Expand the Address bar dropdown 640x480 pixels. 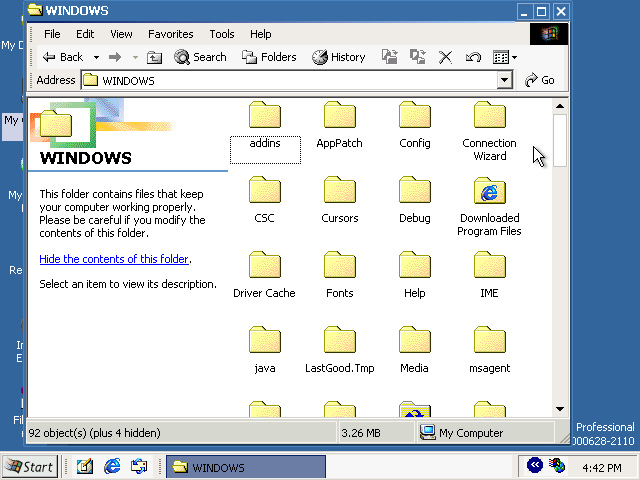[504, 80]
